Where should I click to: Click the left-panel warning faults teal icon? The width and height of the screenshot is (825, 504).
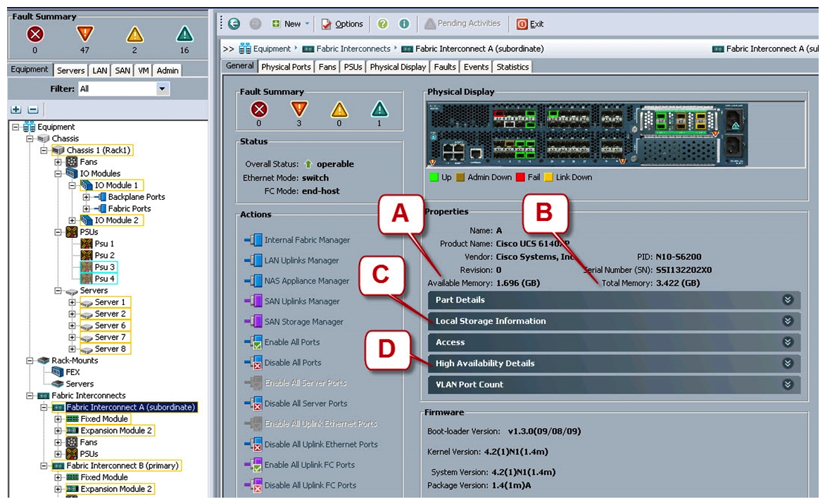tap(184, 34)
